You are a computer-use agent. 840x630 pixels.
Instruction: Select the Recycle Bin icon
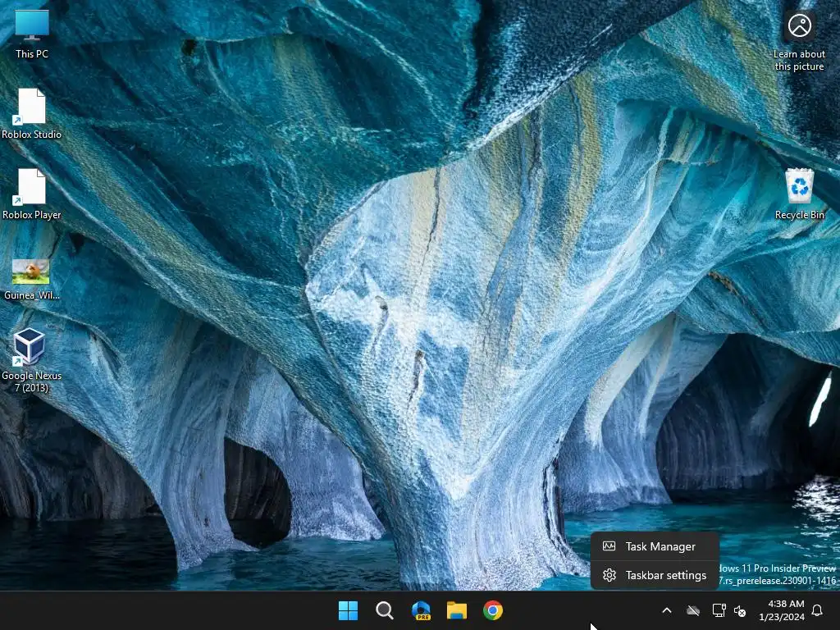click(799, 194)
